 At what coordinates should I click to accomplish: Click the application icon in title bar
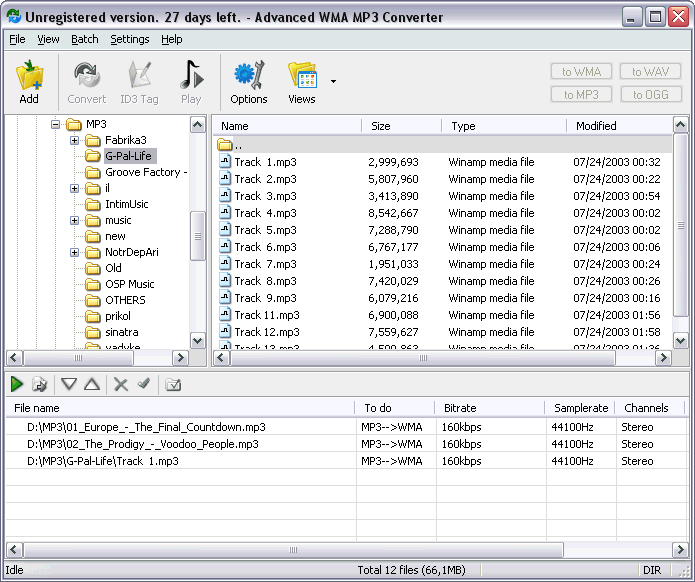(14, 16)
